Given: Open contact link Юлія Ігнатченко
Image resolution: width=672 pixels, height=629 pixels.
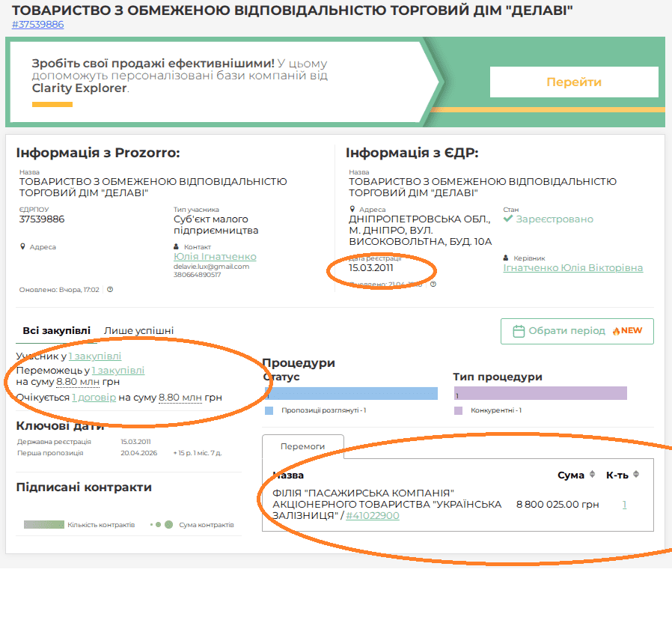Looking at the screenshot, I should click(215, 256).
